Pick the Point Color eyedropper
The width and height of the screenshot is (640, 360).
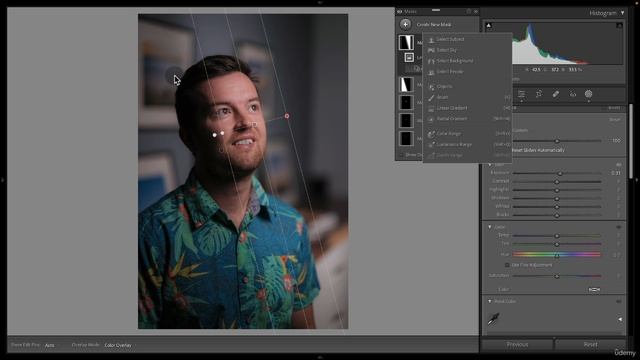point(493,319)
